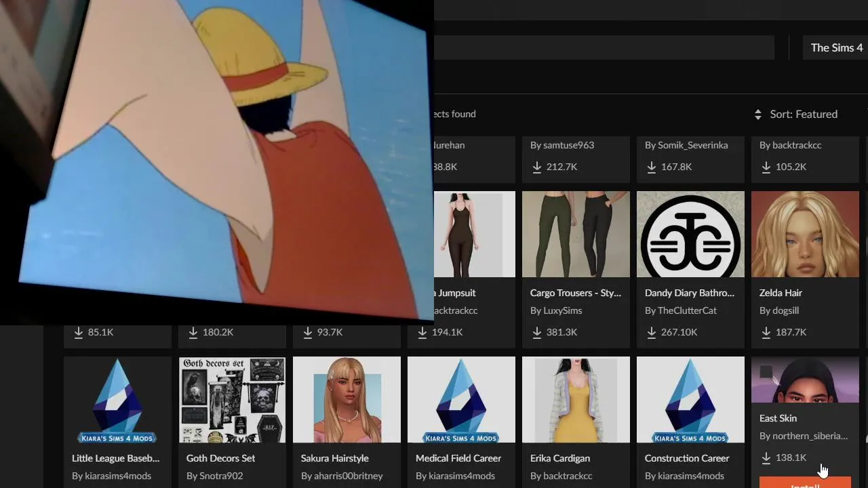Open the East Skin title

(778, 418)
